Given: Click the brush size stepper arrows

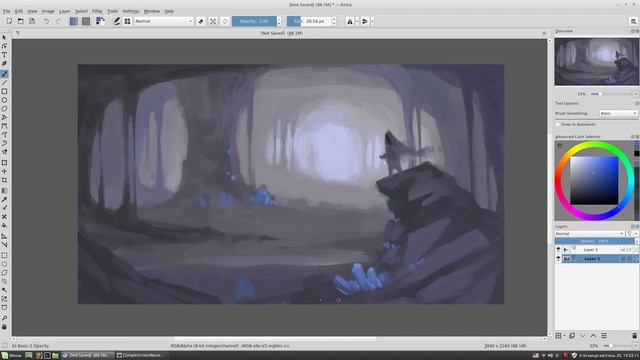Looking at the screenshot, I should pos(334,21).
